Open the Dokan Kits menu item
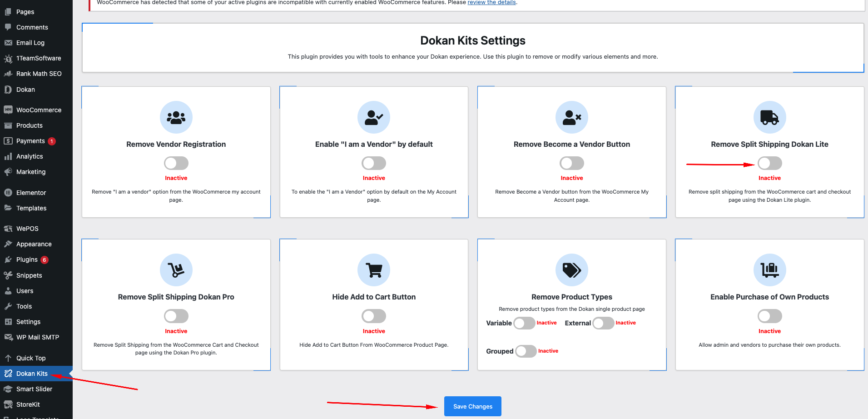 point(36,374)
